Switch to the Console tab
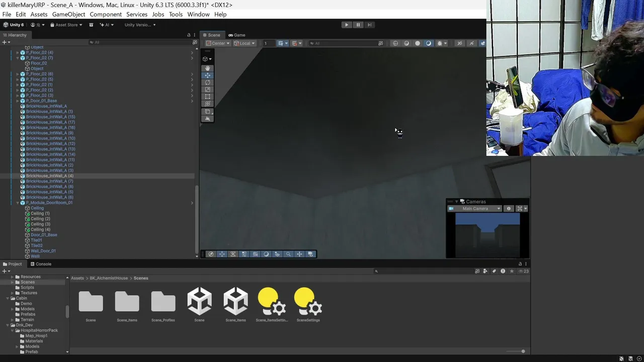The height and width of the screenshot is (362, 644). [x=40, y=264]
